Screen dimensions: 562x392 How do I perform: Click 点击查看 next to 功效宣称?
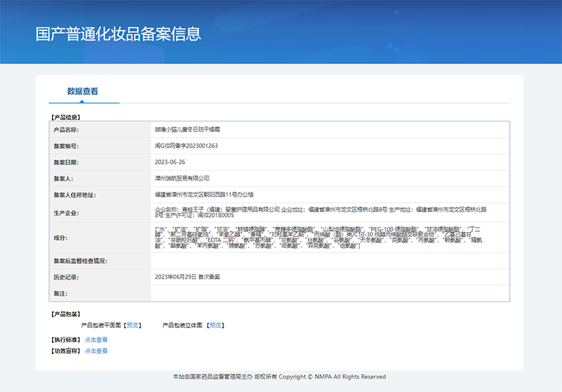point(96,351)
